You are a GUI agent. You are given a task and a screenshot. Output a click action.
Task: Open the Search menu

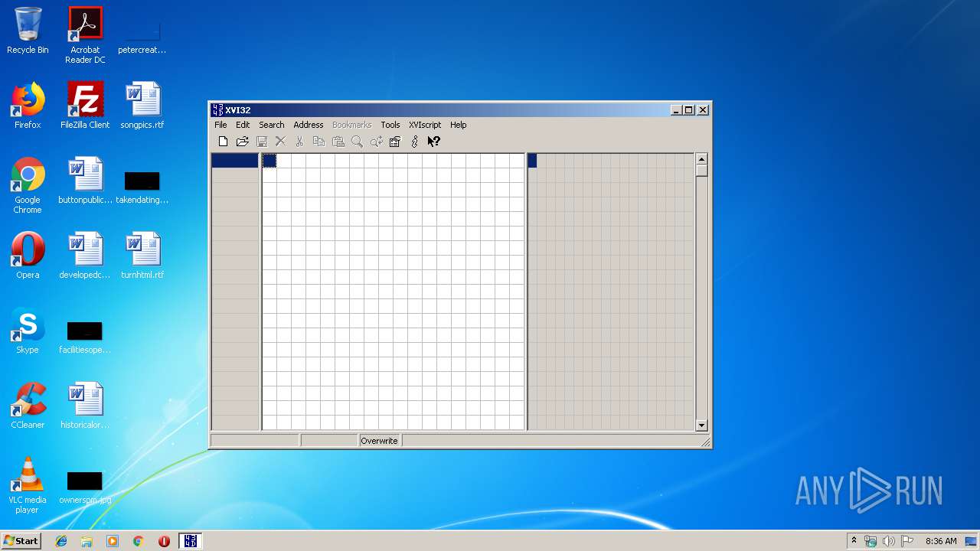coord(272,125)
